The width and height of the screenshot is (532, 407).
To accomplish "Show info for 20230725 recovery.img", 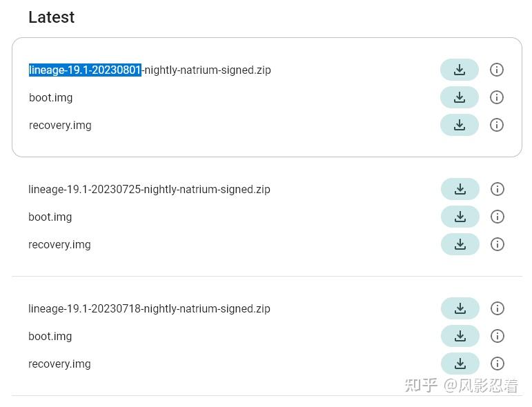I will [497, 244].
